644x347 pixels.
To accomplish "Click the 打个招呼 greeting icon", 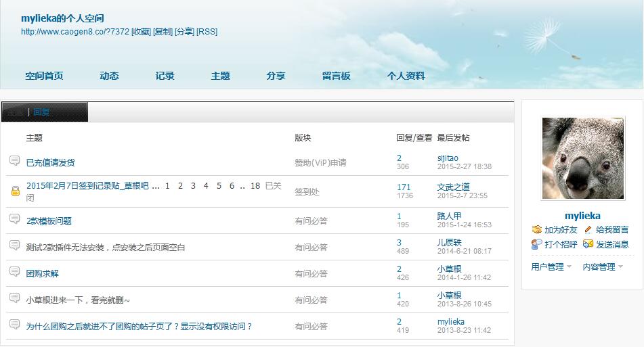I will click(x=536, y=244).
